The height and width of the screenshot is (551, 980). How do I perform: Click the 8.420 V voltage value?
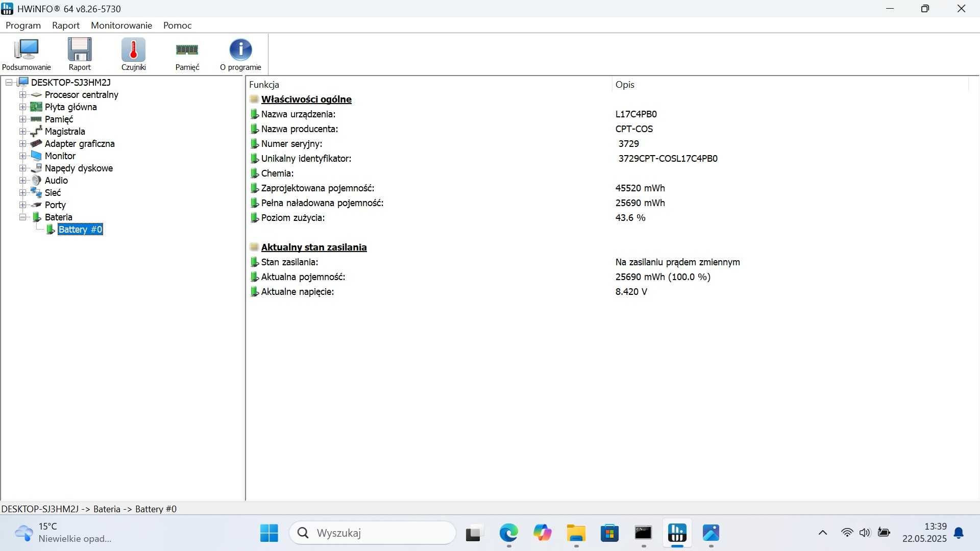(631, 292)
